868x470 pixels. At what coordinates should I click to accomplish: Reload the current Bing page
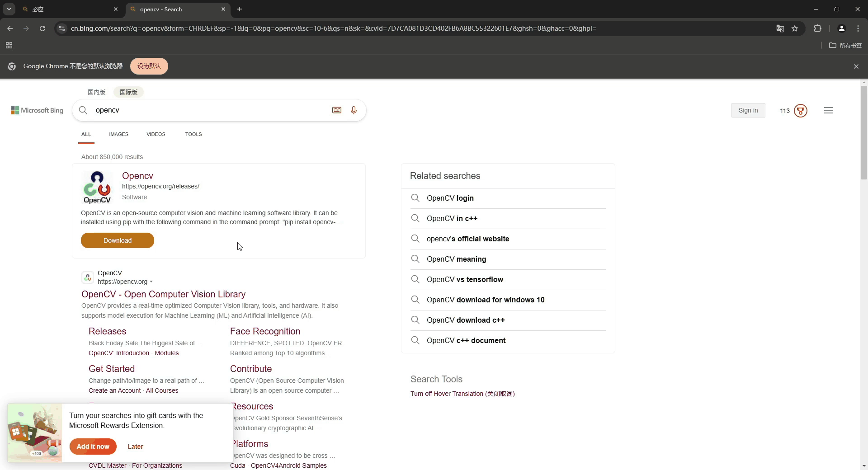pos(42,28)
